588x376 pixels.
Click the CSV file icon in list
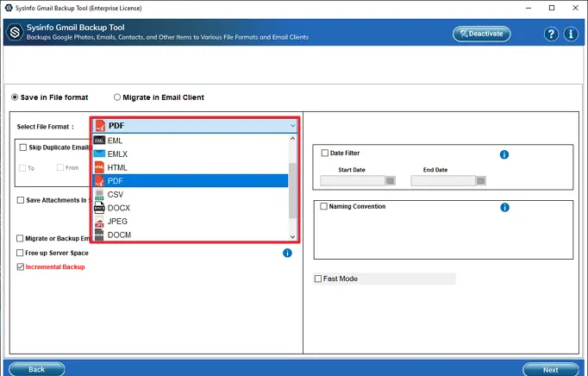coord(99,194)
